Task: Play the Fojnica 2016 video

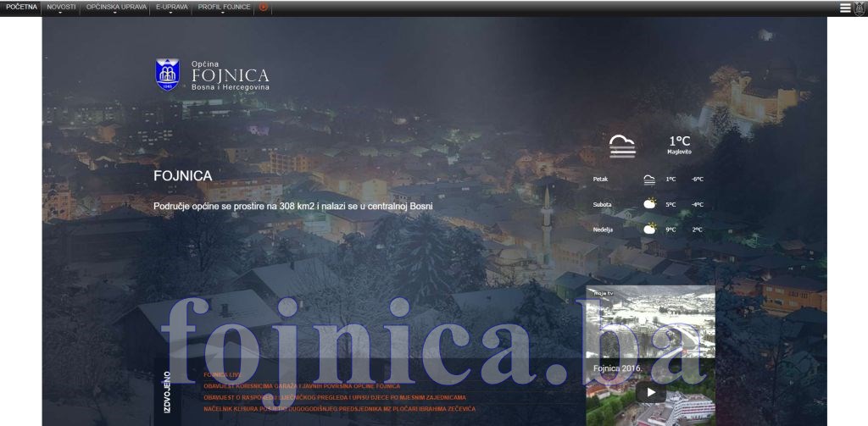Action: tap(650, 392)
